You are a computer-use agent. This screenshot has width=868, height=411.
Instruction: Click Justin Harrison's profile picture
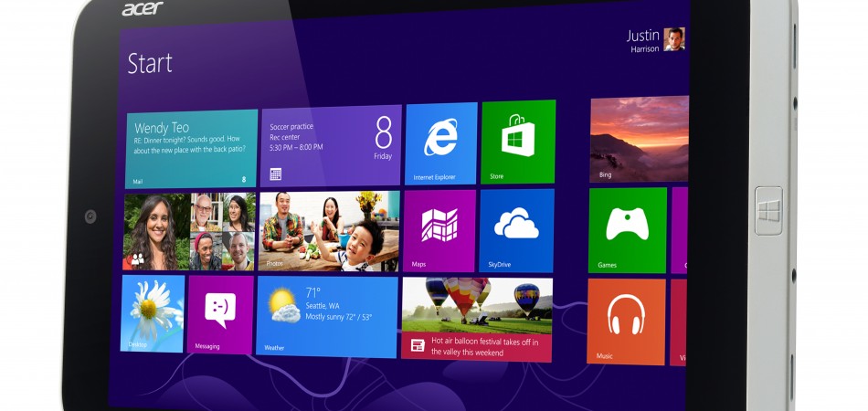(674, 38)
